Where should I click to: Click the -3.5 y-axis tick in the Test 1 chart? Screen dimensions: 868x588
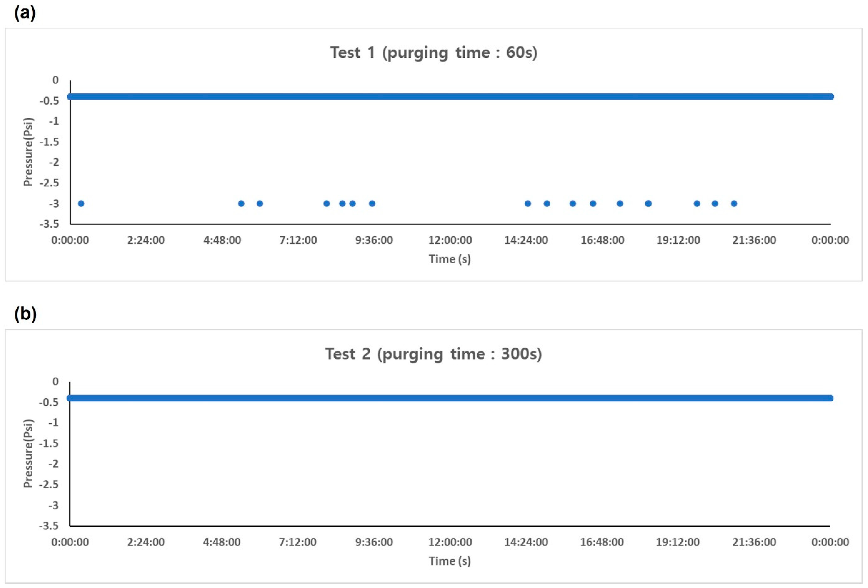click(50, 224)
